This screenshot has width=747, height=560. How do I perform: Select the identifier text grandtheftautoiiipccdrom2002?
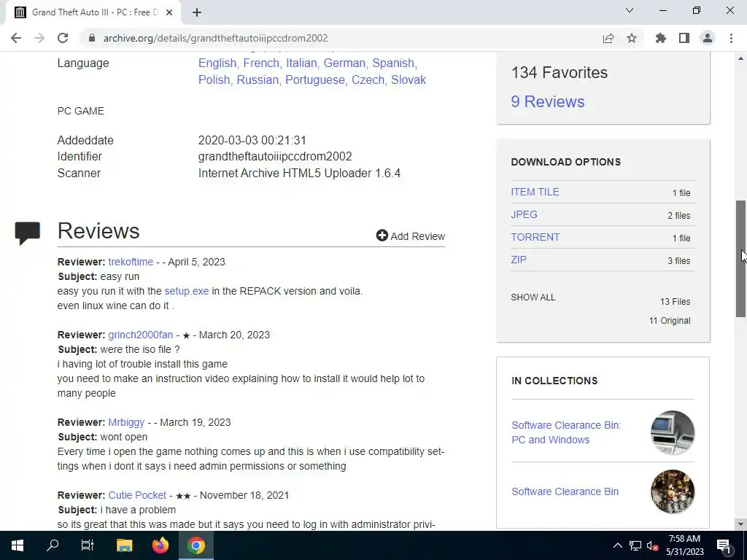click(x=275, y=156)
